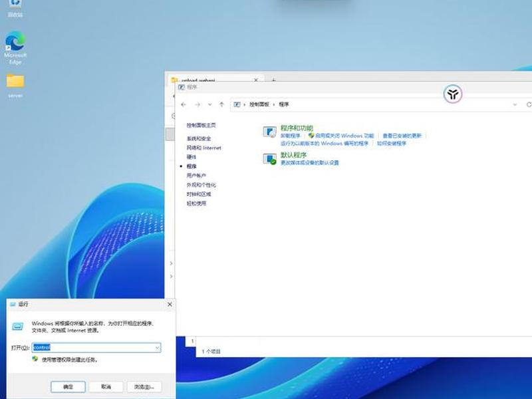Viewport: 532px width, 399px height.
Task: Click the circular Y-shaped floating logo
Action: pos(453,94)
